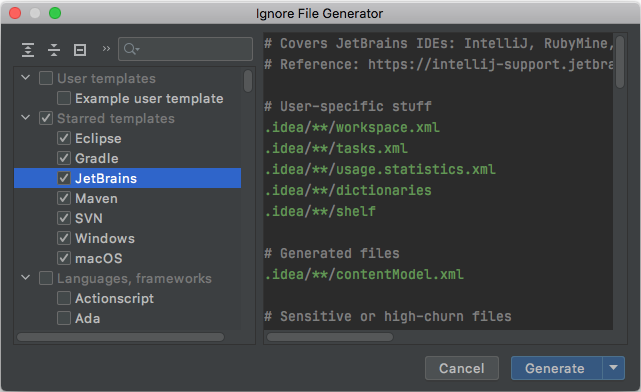Uncheck the macOS template
This screenshot has width=641, height=392.
click(x=64, y=258)
